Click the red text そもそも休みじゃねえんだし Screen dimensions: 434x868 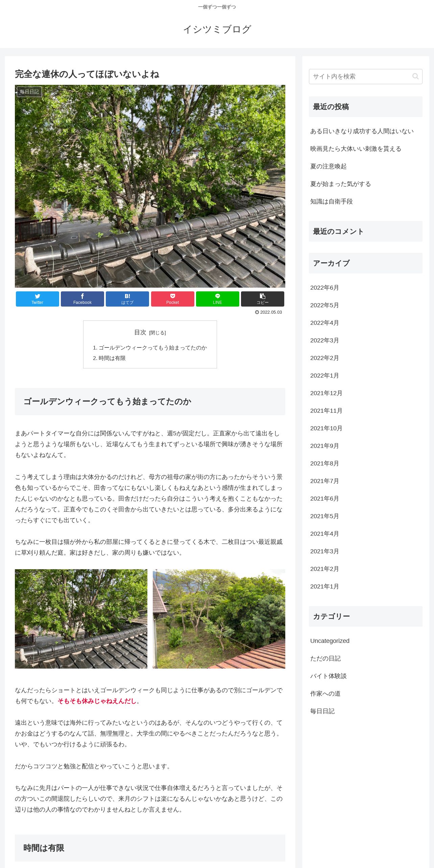tap(97, 701)
